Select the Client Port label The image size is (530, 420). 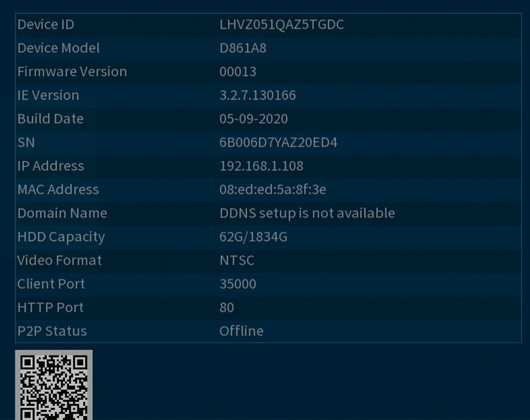51,284
